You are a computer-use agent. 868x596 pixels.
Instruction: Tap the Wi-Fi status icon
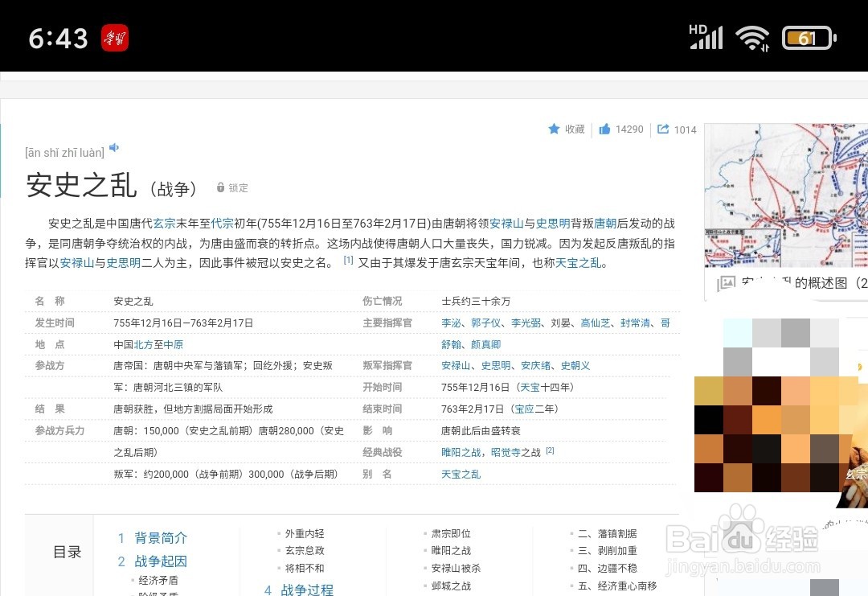pyautogui.click(x=752, y=39)
